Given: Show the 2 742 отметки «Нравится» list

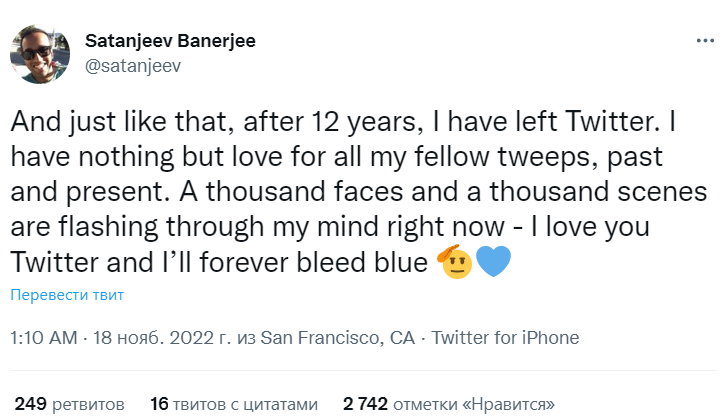Looking at the screenshot, I should point(449,404).
